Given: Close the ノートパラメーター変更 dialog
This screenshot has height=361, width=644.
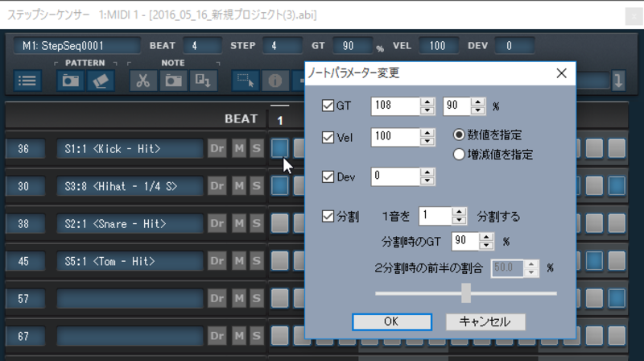Looking at the screenshot, I should (561, 73).
